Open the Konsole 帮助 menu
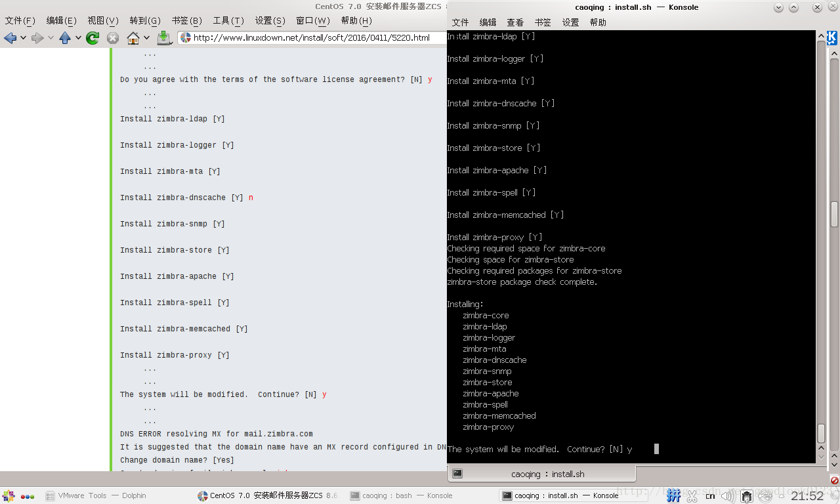 click(598, 22)
